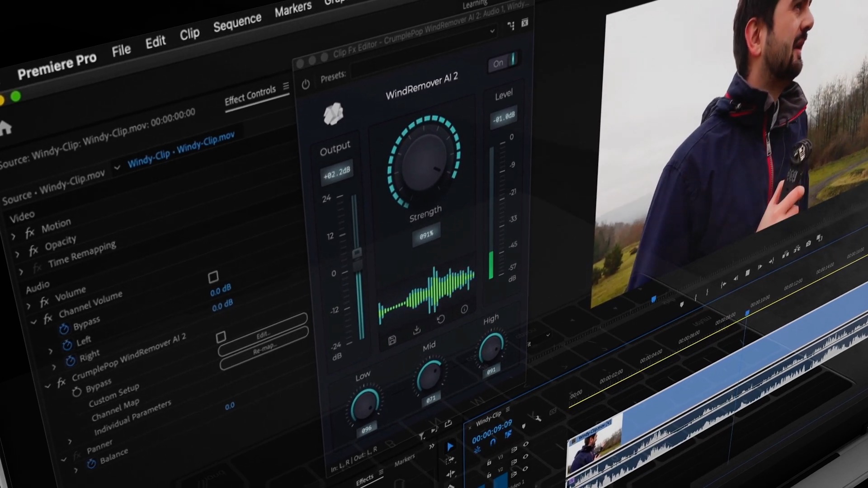Collapse the Channel Volume effect

33,322
